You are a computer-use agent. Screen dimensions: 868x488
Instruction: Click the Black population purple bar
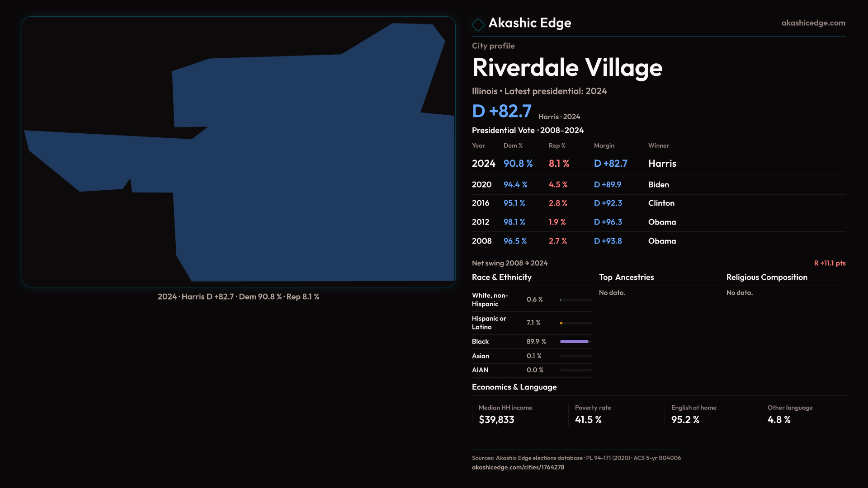click(x=574, y=342)
